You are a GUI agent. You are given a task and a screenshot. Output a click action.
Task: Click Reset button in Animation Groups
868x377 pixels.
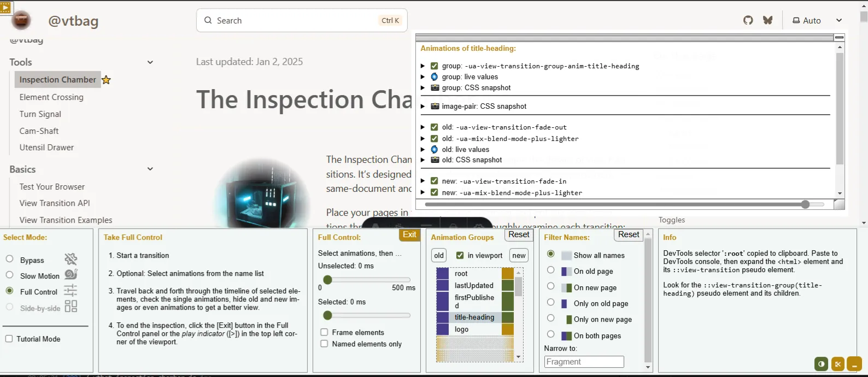(519, 234)
